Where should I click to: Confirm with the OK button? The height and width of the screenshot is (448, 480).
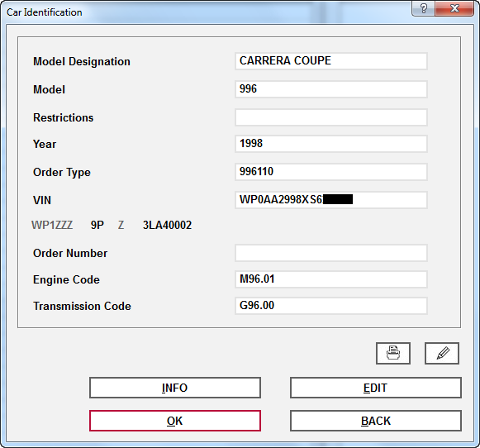coord(175,421)
